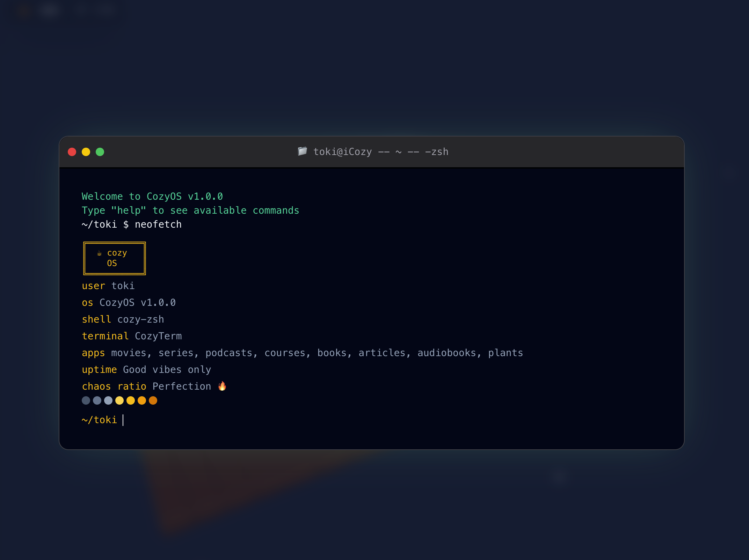Click the folder icon in the title bar

pyautogui.click(x=302, y=151)
